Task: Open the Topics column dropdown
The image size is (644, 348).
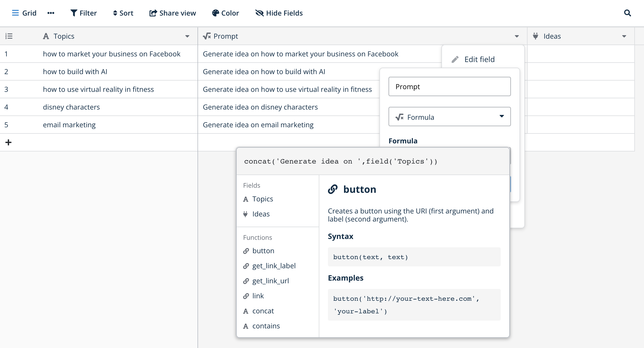Action: point(187,36)
